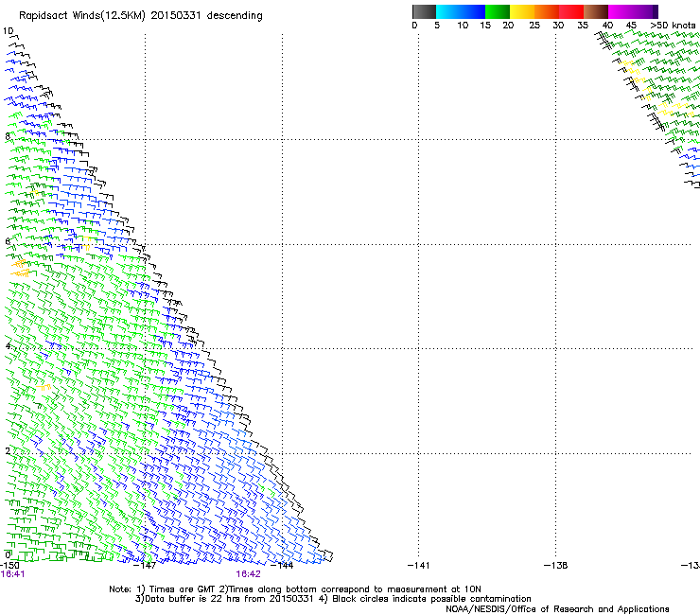The height and width of the screenshot is (615, 700).
Task: Click the latitude label '4'
Action: tap(8, 345)
